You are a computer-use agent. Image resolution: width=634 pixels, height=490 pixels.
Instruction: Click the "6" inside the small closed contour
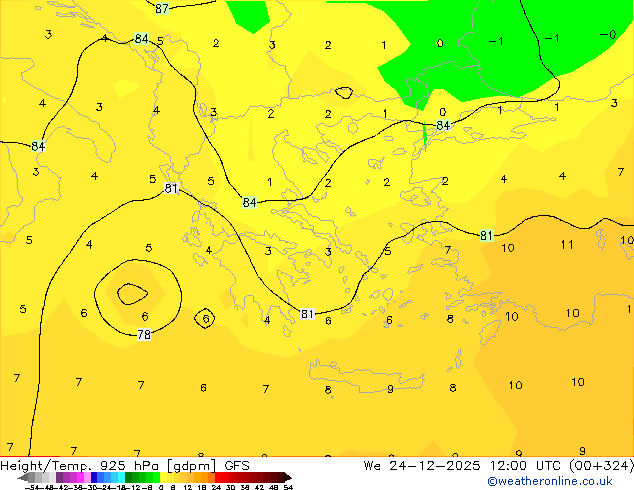[x=206, y=319]
